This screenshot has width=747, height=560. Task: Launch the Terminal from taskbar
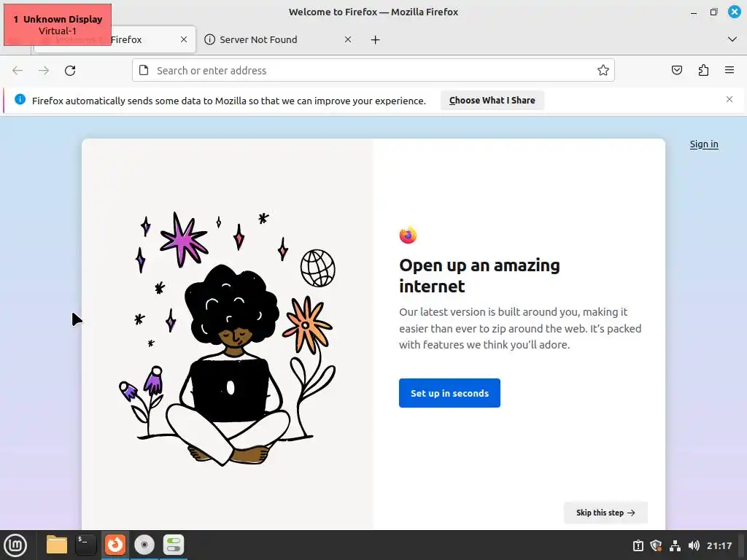(86, 545)
